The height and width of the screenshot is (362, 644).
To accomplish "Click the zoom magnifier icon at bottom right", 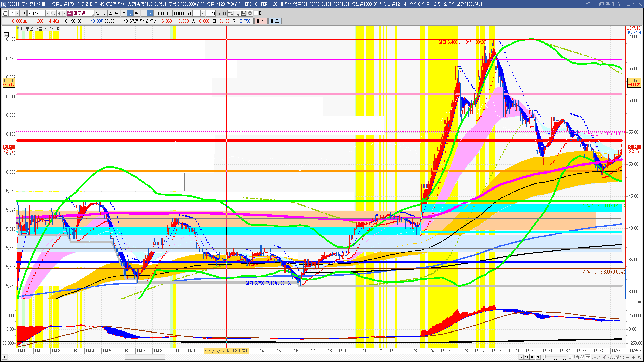I will tap(622, 357).
